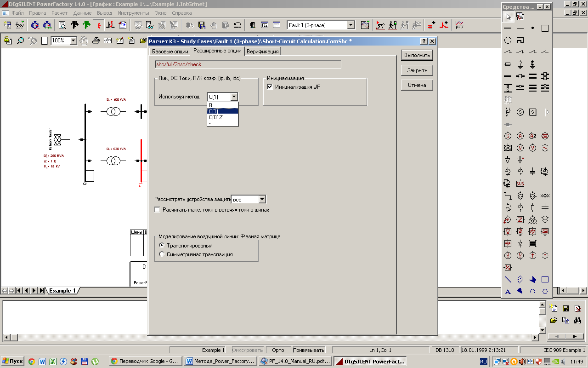This screenshot has width=588, height=368.
Task: Click the magnifier zoom icon in graphic toolbar
Action: click(21, 40)
